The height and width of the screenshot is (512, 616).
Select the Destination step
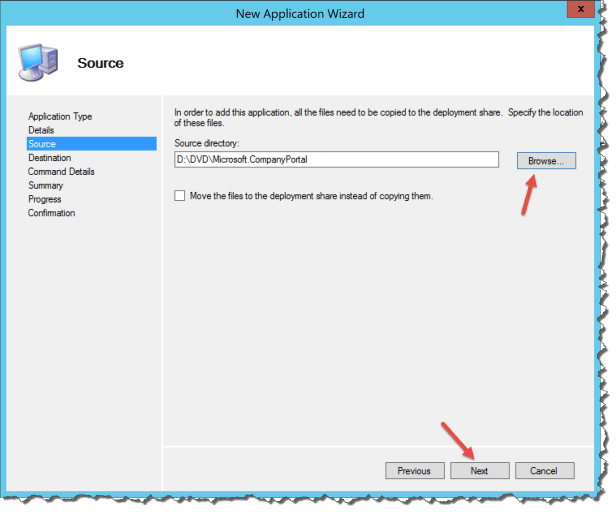[x=50, y=158]
